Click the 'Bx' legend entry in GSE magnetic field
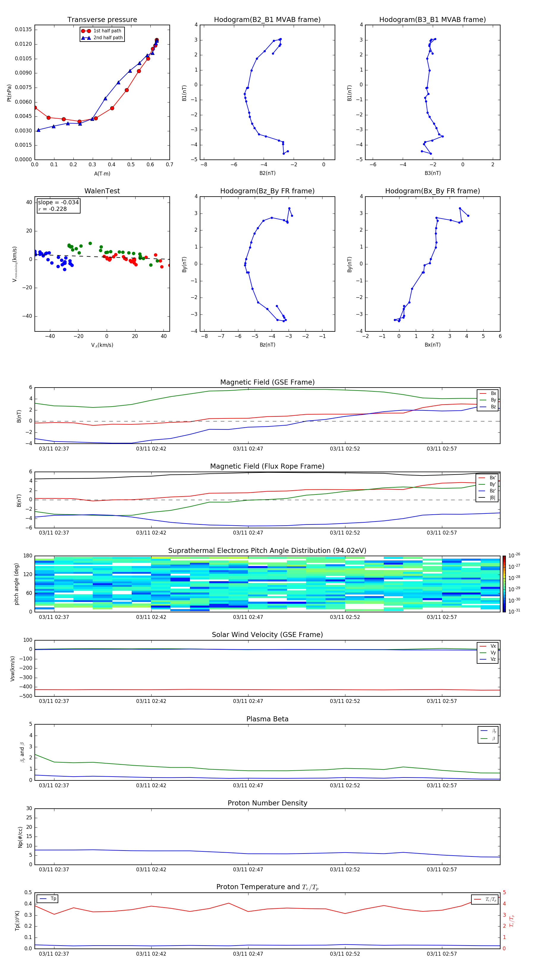Screen dimensions: 535x980 click(x=488, y=393)
